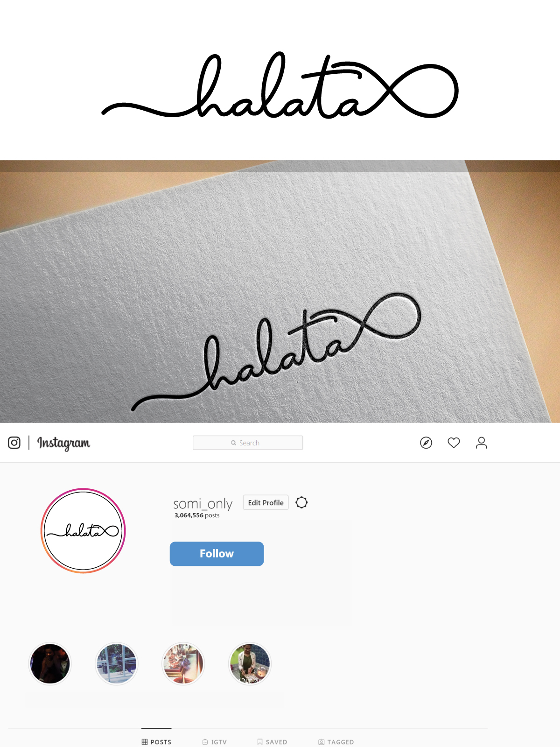The height and width of the screenshot is (747, 560).
Task: Click the POSTS grid icon
Action: pyautogui.click(x=145, y=742)
